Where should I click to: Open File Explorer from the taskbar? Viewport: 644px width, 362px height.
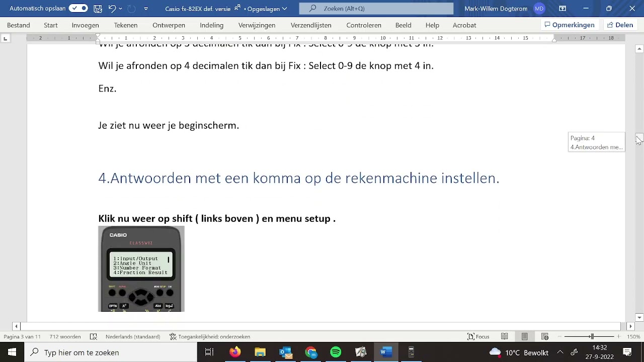(260, 352)
